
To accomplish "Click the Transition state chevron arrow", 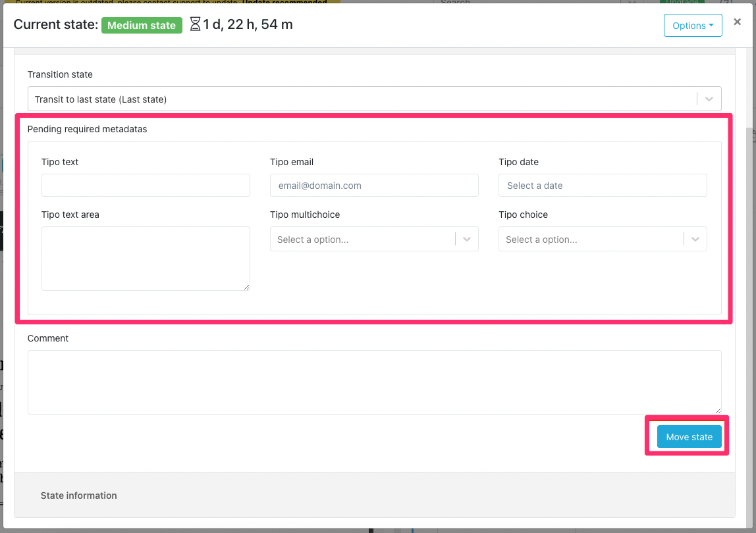I will (709, 99).
